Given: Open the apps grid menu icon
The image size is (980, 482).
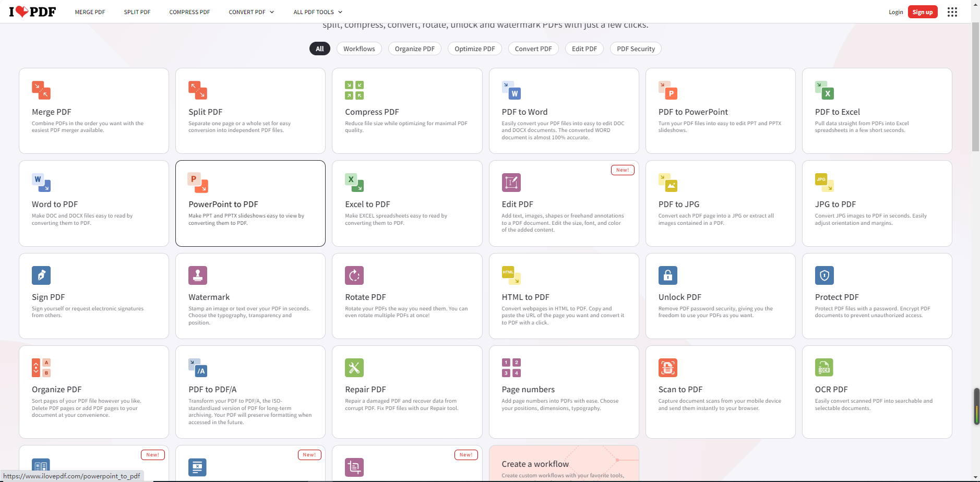Looking at the screenshot, I should (x=952, y=12).
